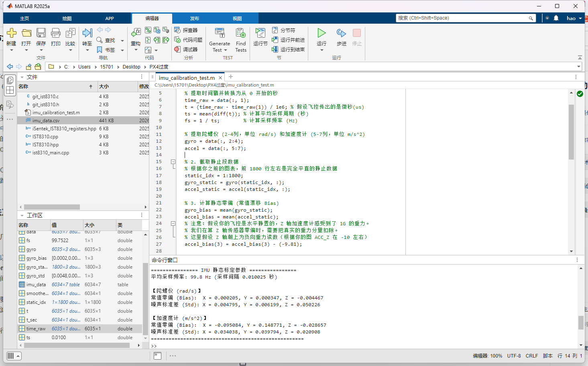Open the 调试器 (Debugger)
Screen dimensions: 588x366
pos(186,49)
